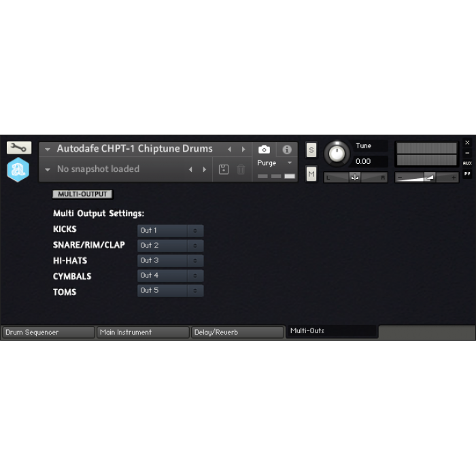Load the previous instrument with left arrow
Image resolution: width=476 pixels, height=476 pixels.
point(230,149)
